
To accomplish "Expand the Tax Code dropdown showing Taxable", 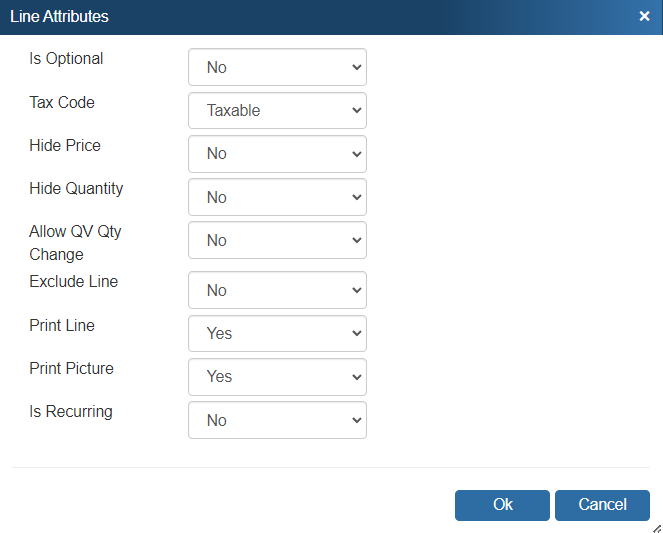I will (277, 110).
